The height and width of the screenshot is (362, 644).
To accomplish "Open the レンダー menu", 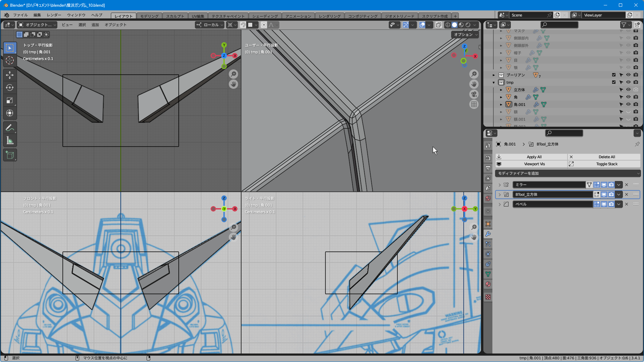I will pos(54,15).
